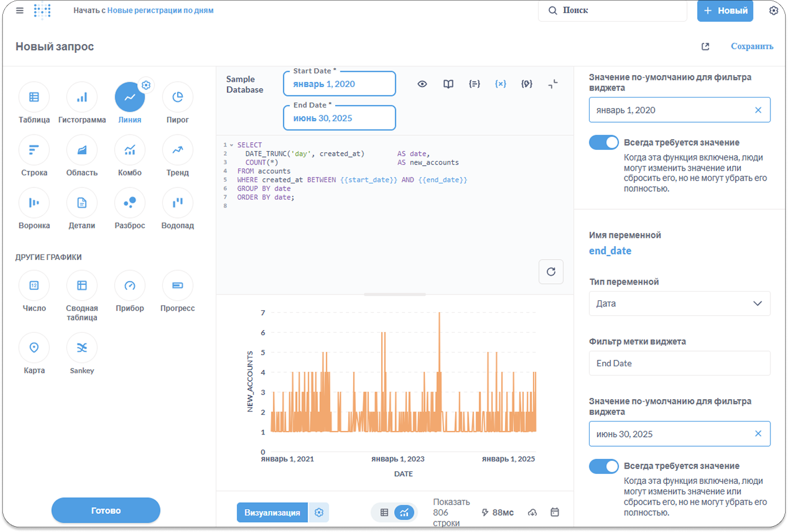The width and height of the screenshot is (788, 532).
Task: Click the Визуализация button
Action: [272, 513]
